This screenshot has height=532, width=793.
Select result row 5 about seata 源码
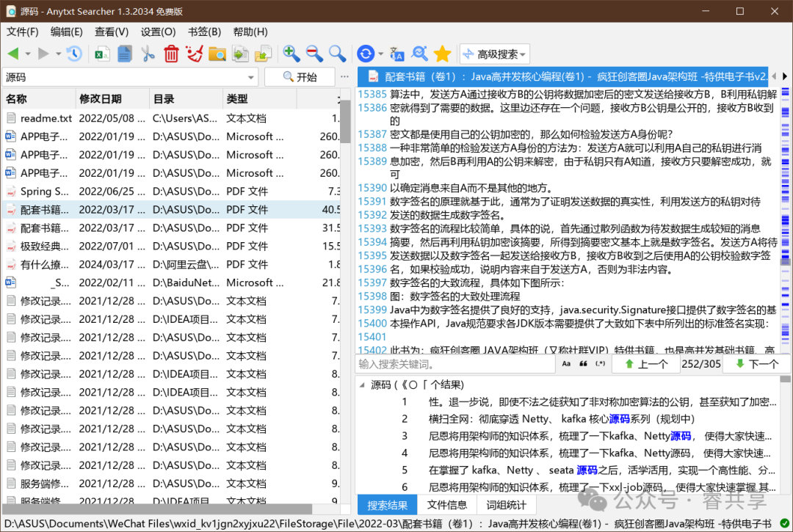tap(568, 470)
